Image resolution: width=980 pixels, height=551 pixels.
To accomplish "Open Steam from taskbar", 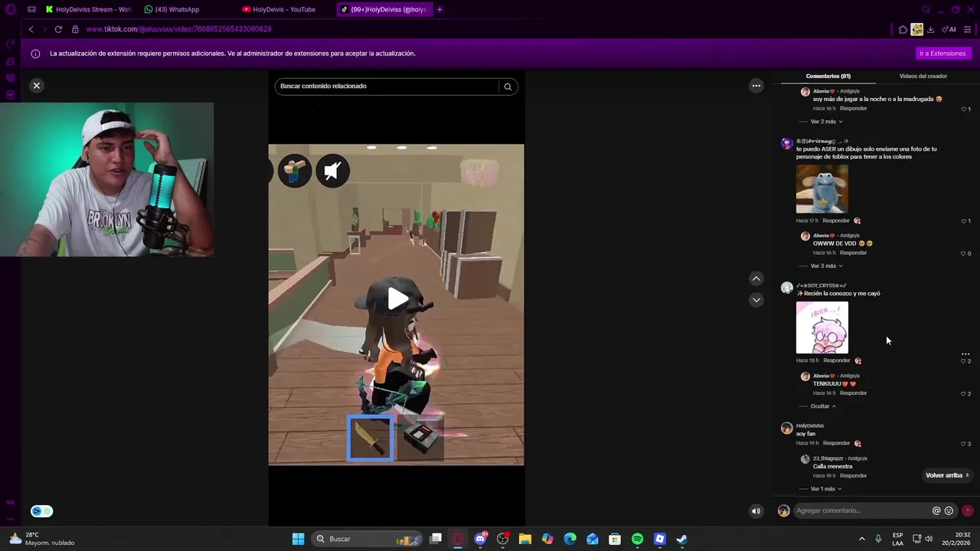I will 681,539.
